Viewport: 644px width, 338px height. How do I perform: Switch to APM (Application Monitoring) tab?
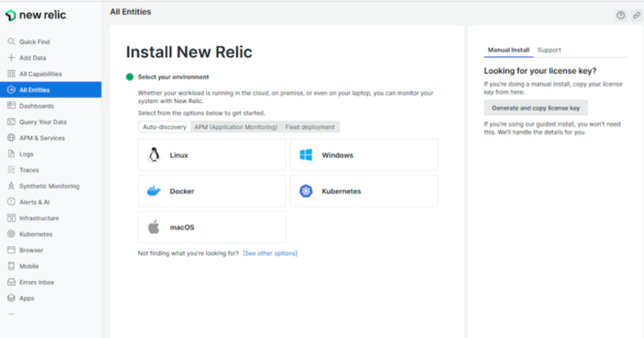[236, 127]
